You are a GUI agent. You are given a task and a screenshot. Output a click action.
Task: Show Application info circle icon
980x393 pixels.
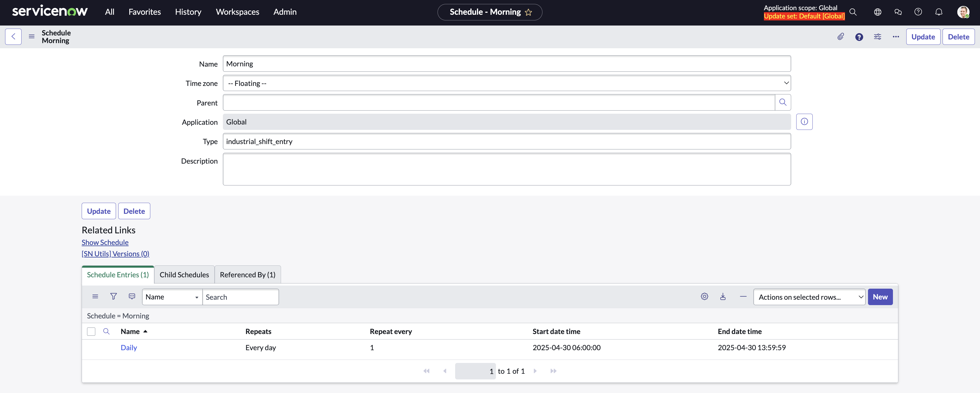804,122
